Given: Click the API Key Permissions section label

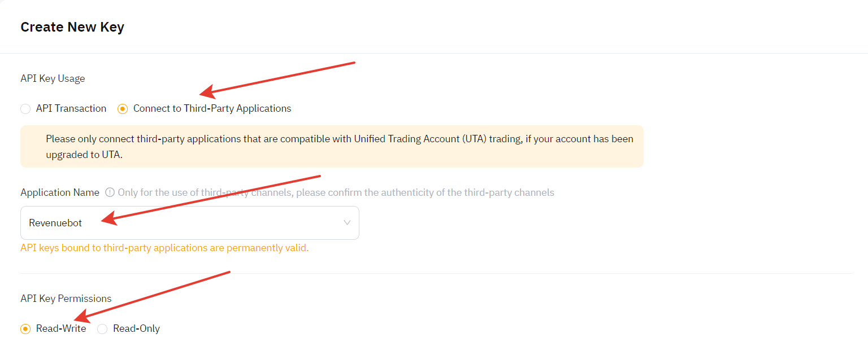Looking at the screenshot, I should tap(66, 299).
